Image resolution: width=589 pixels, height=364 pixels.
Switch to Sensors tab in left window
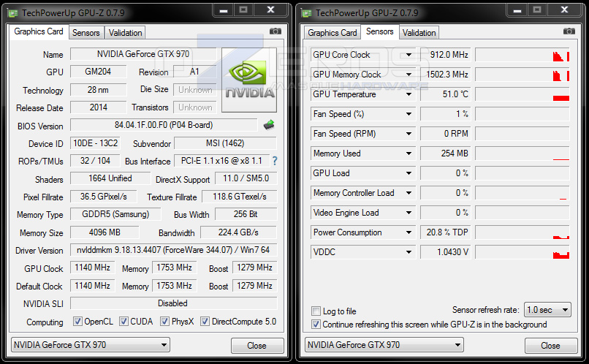coord(86,33)
